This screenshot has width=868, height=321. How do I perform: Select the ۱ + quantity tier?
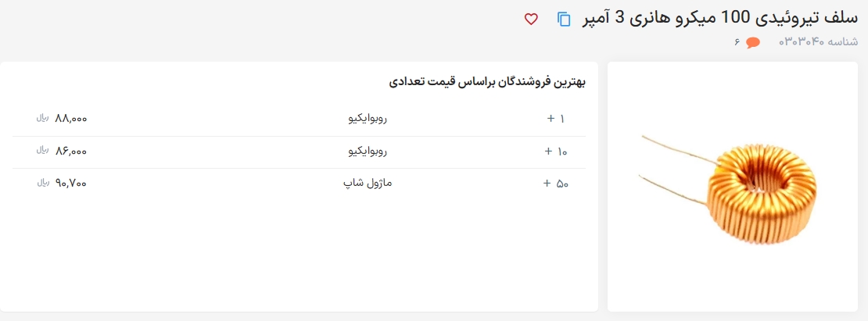click(556, 119)
